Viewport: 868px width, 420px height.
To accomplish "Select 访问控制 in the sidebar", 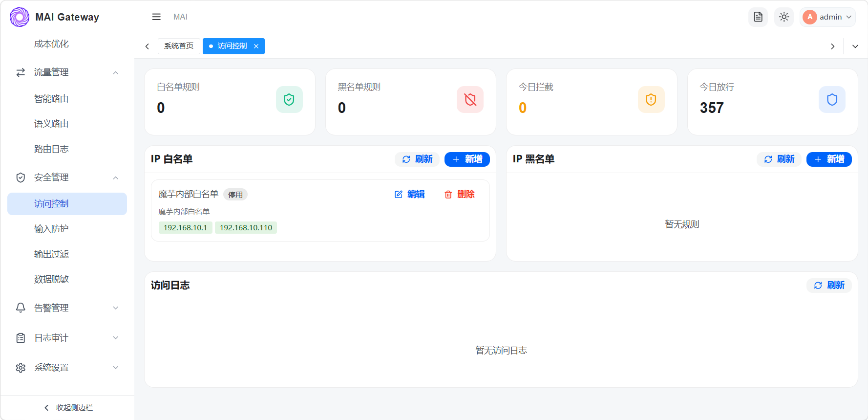I will (67, 204).
